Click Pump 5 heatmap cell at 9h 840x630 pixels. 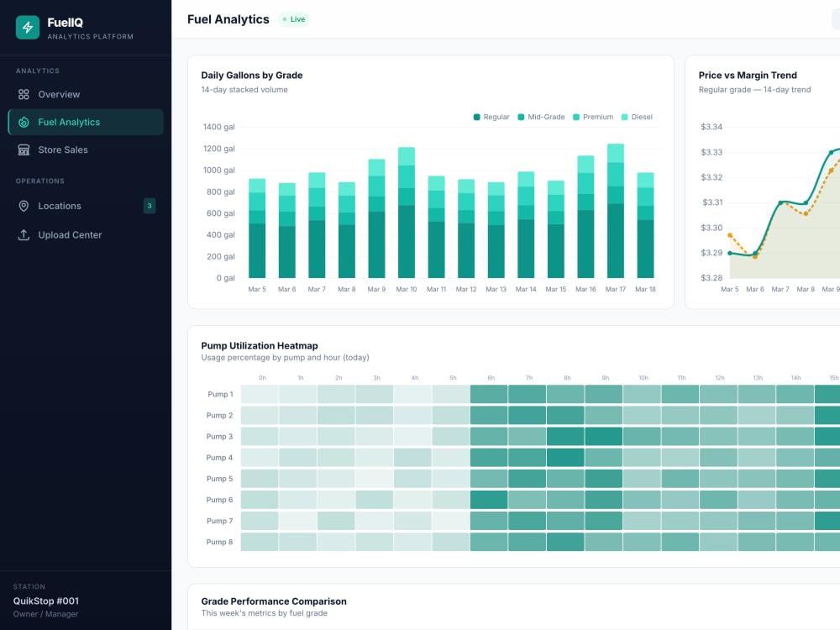coord(604,479)
